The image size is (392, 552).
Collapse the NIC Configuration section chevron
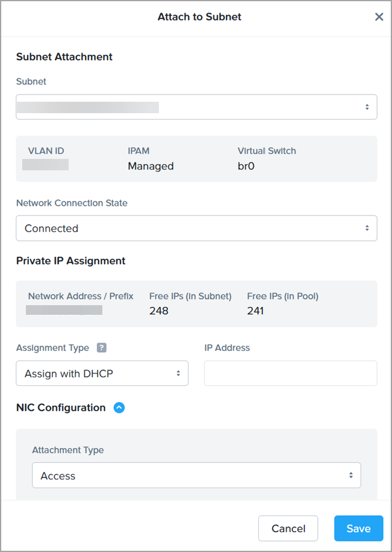pos(119,408)
